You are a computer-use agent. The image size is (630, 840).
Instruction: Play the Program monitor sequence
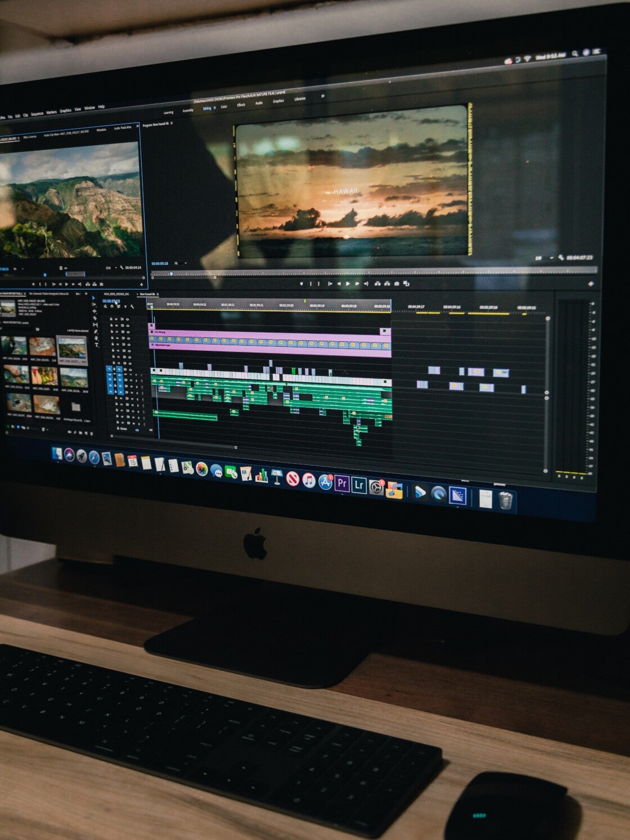pyautogui.click(x=348, y=284)
